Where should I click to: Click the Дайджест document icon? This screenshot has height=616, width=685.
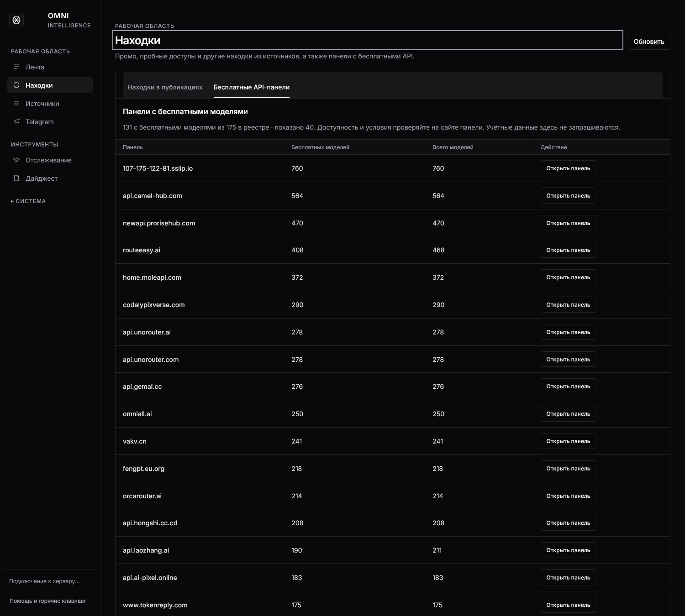point(16,178)
